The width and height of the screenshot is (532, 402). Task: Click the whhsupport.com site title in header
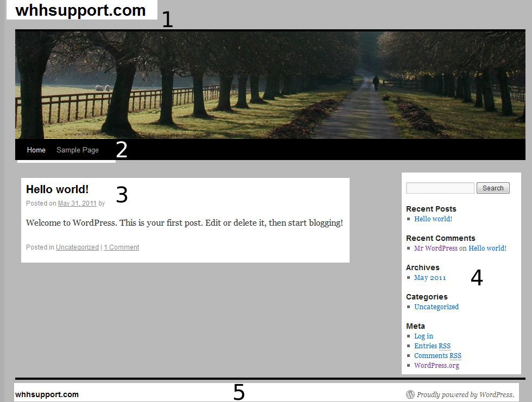(x=80, y=10)
